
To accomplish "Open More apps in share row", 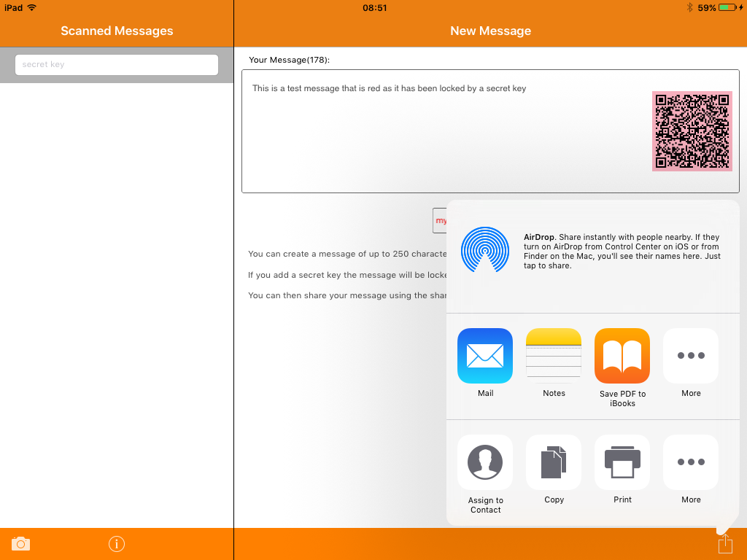I will tap(691, 356).
